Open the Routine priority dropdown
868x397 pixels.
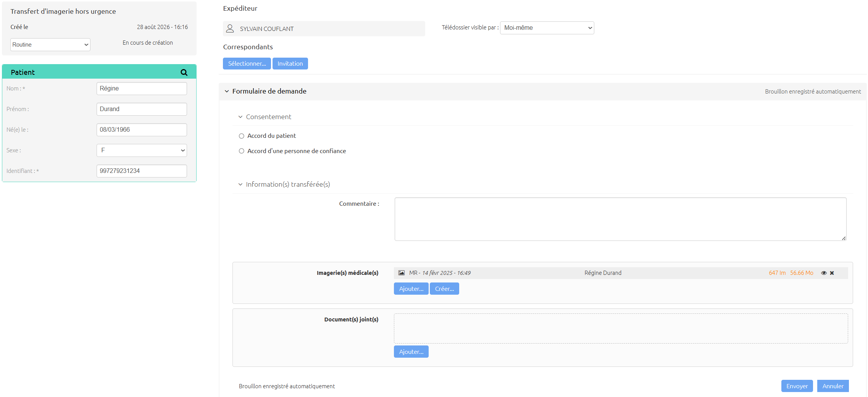click(x=50, y=45)
